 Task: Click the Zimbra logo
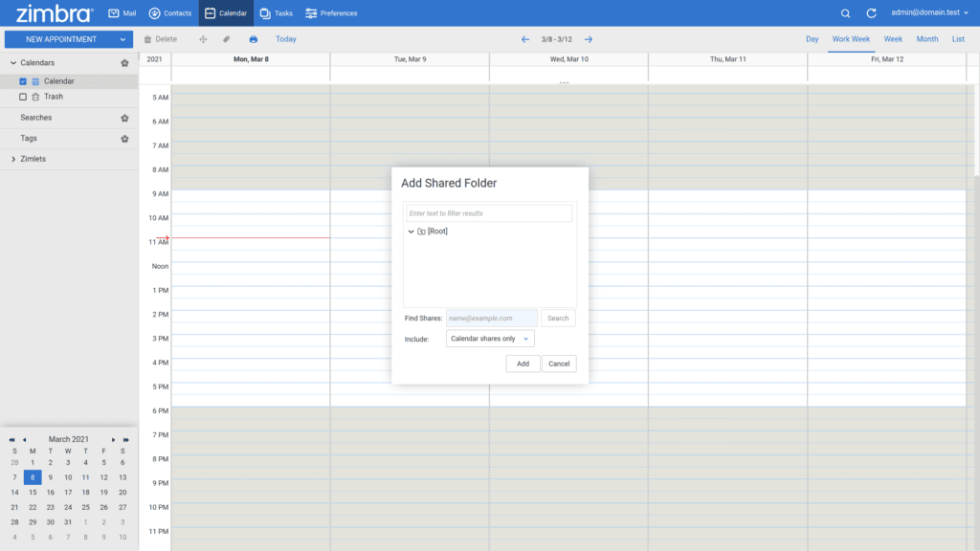click(x=55, y=13)
